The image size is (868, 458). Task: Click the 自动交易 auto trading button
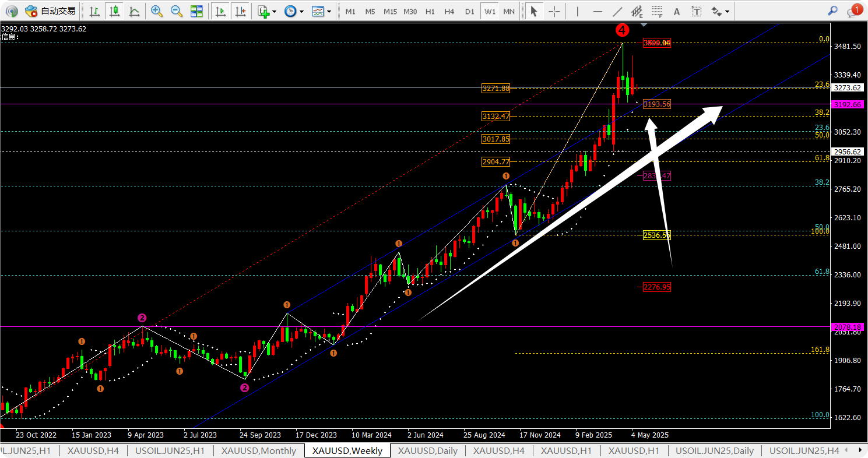coord(50,11)
